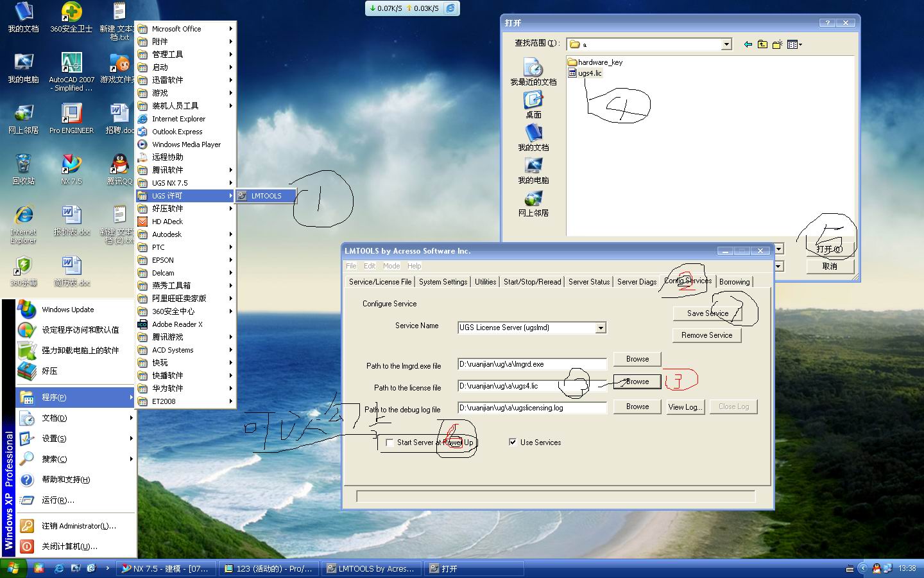Open Windows Update from the Start menu
This screenshot has height=578, width=924.
pos(76,310)
